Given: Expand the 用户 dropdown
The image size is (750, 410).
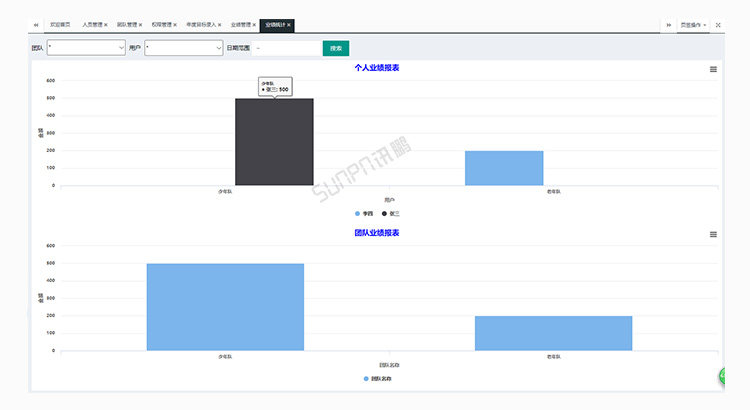Looking at the screenshot, I should (x=184, y=47).
